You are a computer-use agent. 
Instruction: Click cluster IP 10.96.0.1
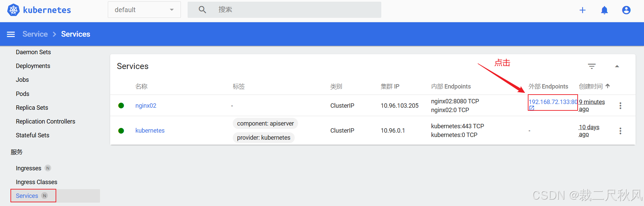pyautogui.click(x=393, y=131)
